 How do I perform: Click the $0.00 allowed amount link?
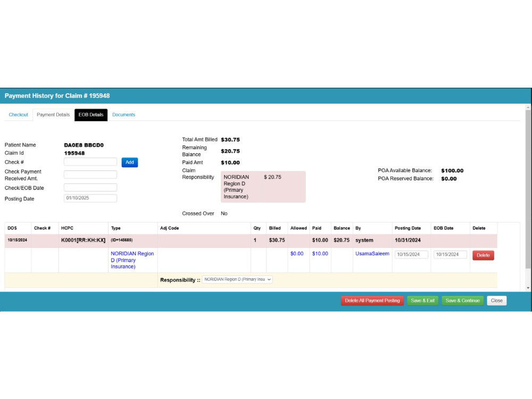pyautogui.click(x=297, y=253)
